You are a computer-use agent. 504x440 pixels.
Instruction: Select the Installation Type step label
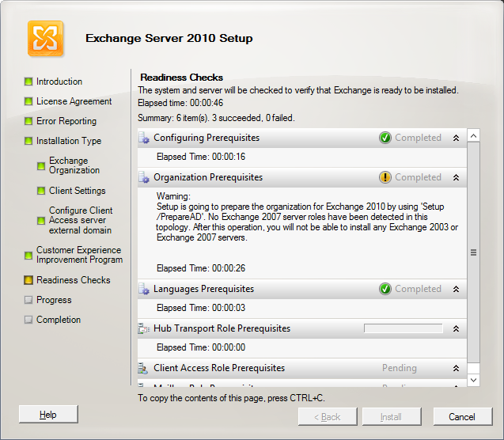click(69, 141)
